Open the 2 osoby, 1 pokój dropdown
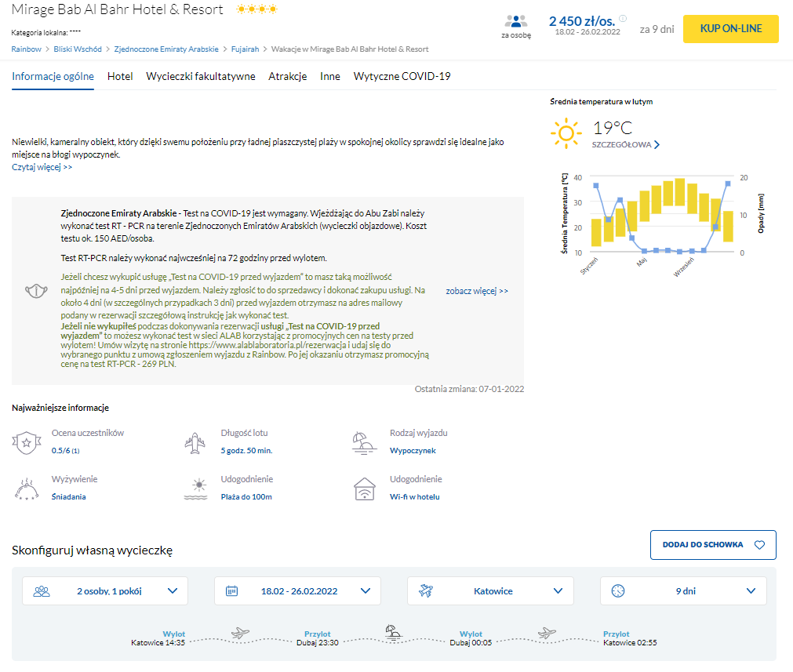 (105, 591)
